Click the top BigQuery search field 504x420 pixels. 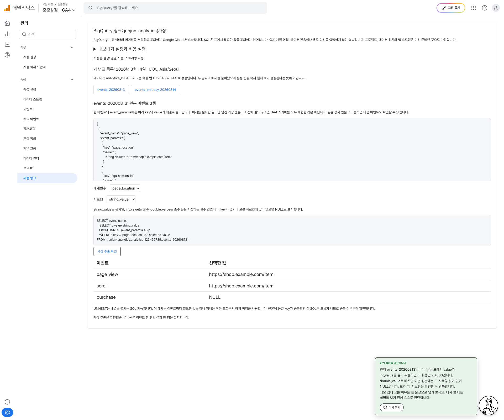175,8
